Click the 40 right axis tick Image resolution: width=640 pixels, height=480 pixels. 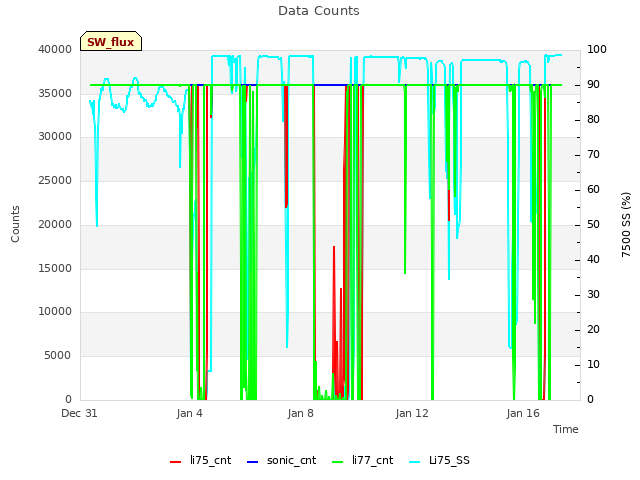pos(593,260)
